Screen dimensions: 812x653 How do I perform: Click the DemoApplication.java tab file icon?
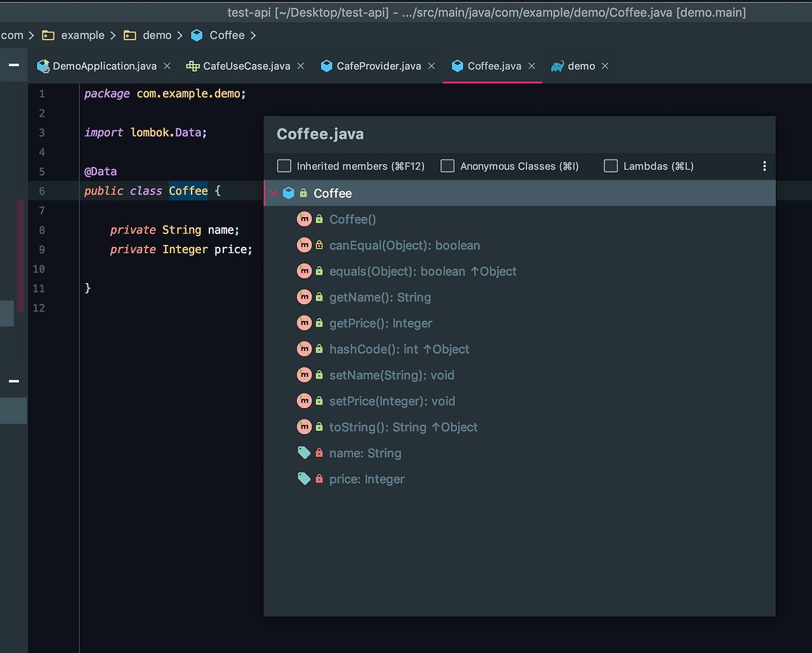[43, 66]
